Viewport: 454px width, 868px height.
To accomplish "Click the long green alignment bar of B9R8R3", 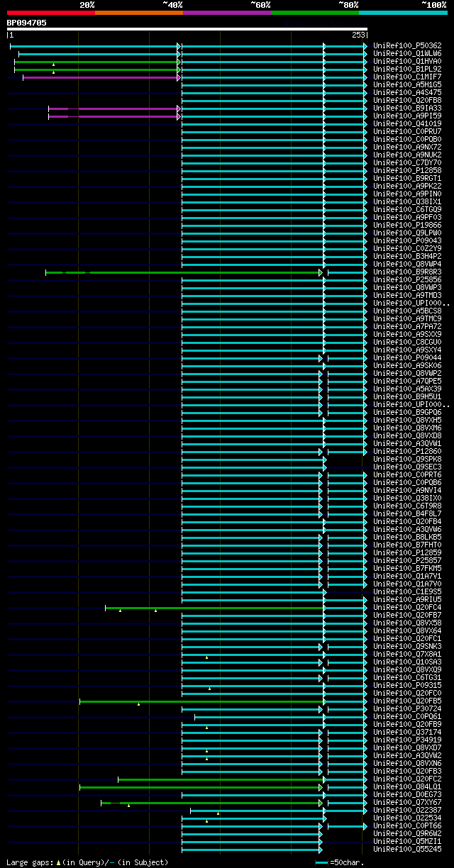I will [184, 272].
